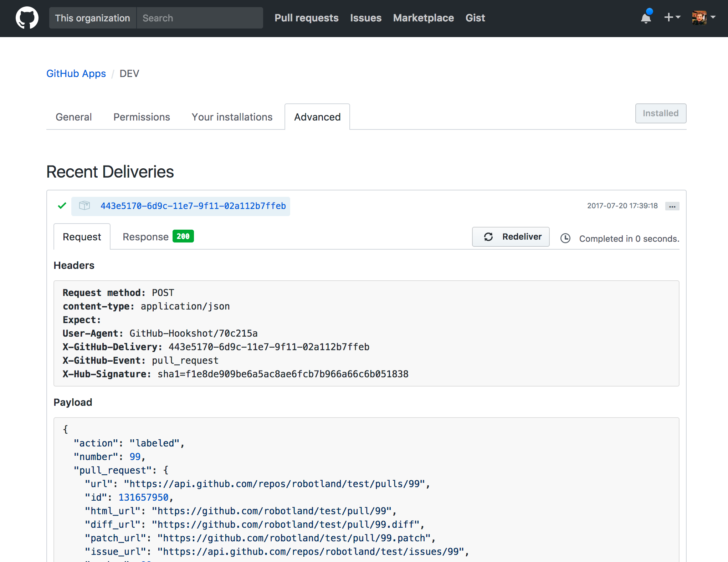Open Issues in top navigation
The image size is (728, 562).
click(x=366, y=18)
